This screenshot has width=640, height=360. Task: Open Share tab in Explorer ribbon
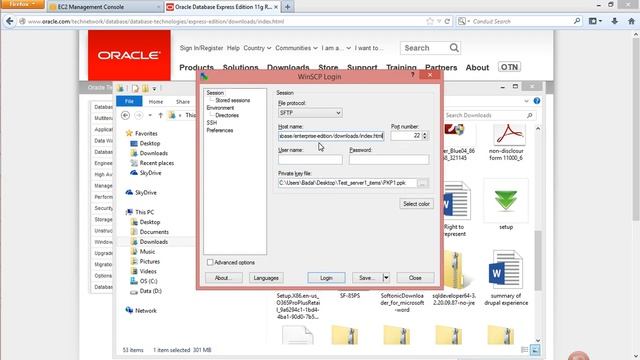183,102
